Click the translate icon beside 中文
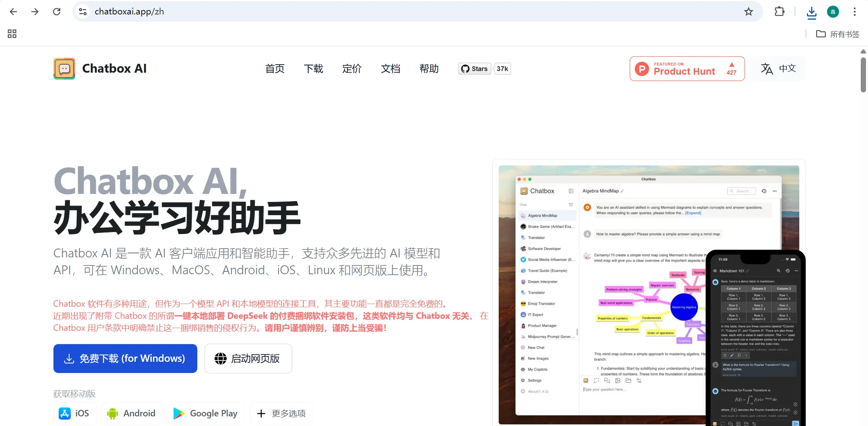 [x=767, y=69]
